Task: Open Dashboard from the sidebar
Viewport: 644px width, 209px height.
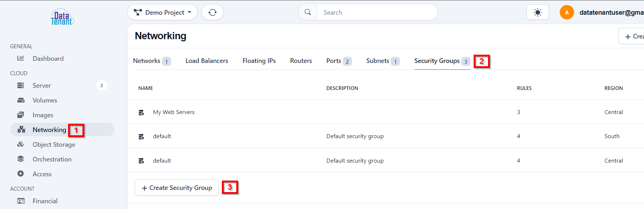Action: point(48,58)
